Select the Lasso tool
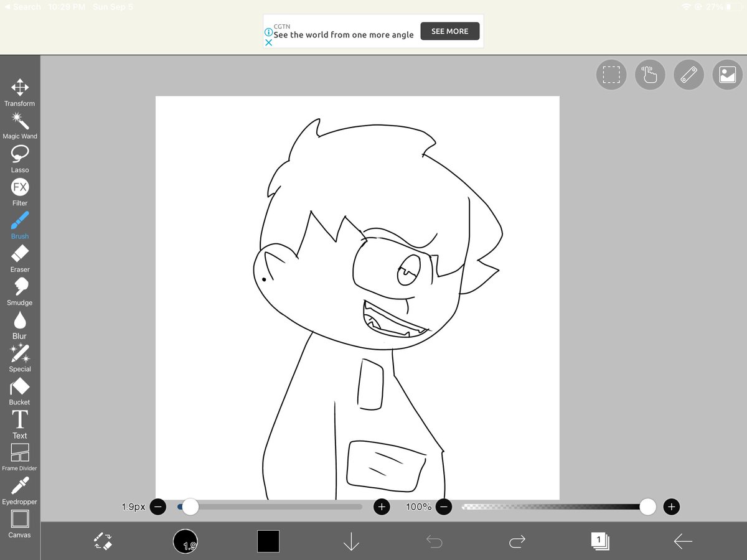 [20, 159]
